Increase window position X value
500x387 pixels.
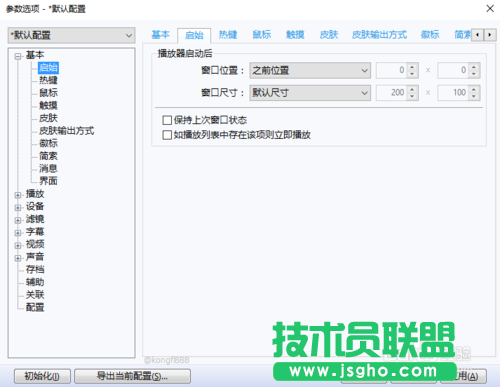click(412, 67)
